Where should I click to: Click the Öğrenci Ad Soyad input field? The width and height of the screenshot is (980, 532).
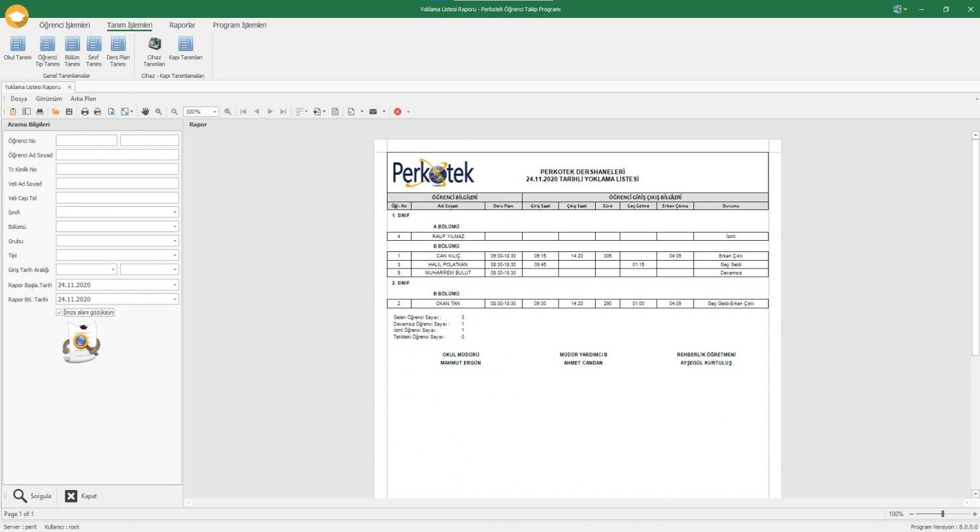point(117,155)
